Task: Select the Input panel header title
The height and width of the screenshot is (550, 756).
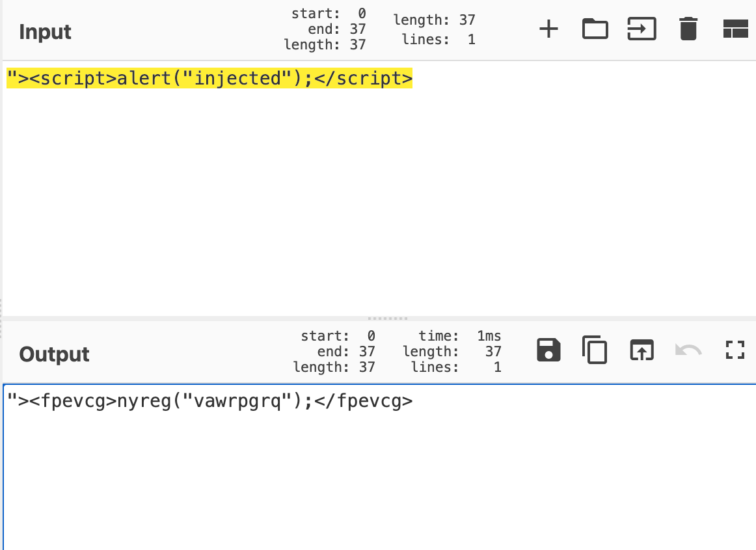Action: pyautogui.click(x=44, y=31)
